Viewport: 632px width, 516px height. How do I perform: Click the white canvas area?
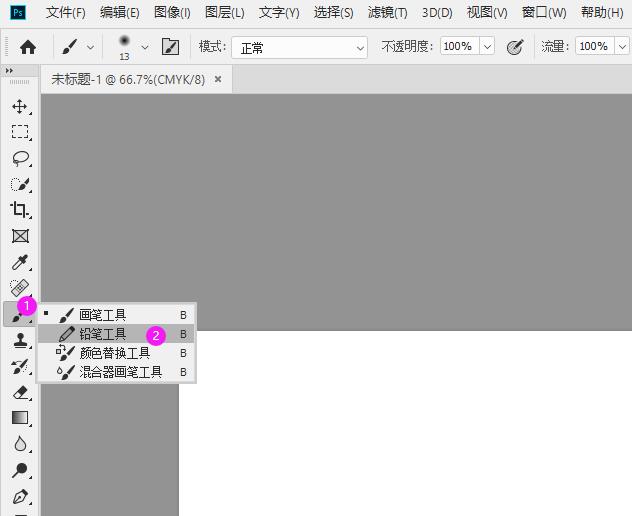(405, 423)
